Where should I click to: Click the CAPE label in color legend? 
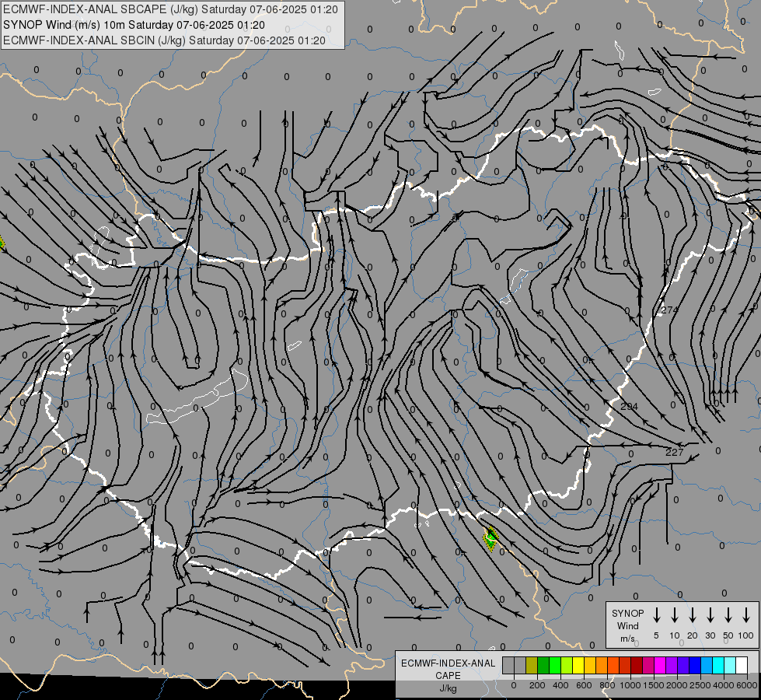(x=448, y=676)
